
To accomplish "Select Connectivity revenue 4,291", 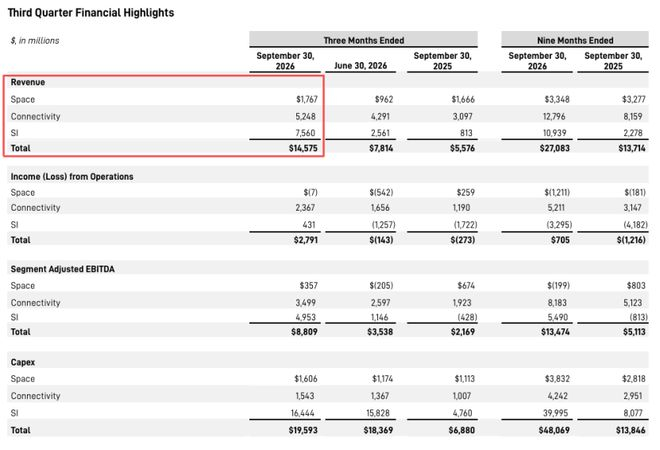I will 380,116.
